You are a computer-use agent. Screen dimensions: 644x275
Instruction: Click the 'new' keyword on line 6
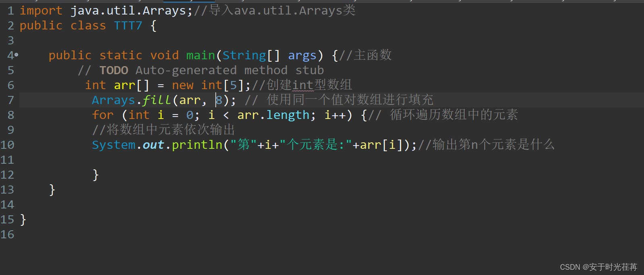click(x=183, y=85)
